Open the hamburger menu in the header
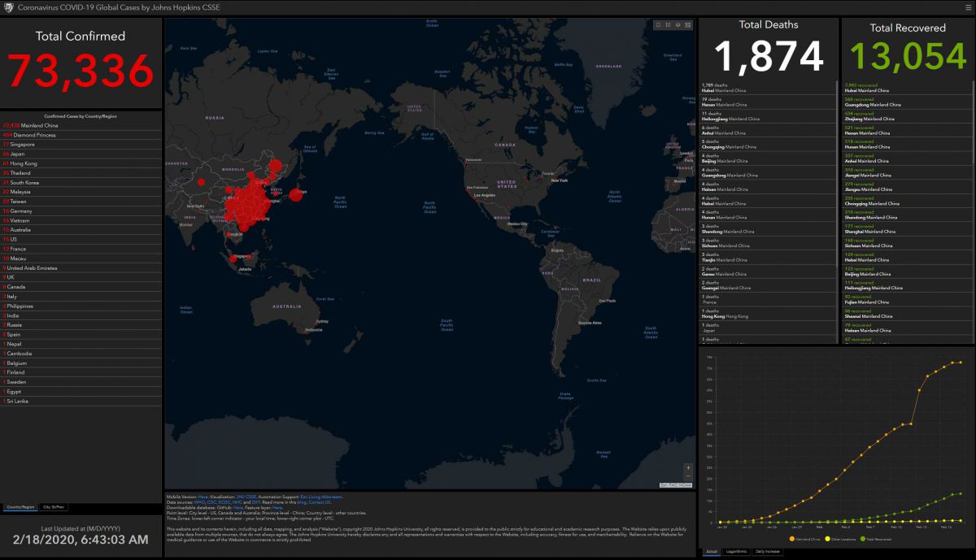Viewport: 976px width, 560px height. pos(967,7)
